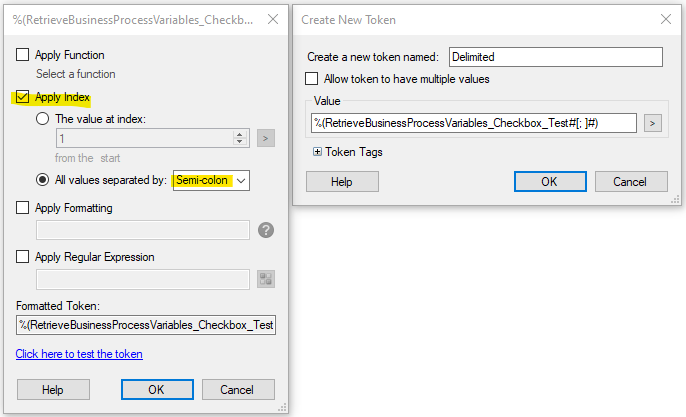Open formatting help question mark icon

266,230
